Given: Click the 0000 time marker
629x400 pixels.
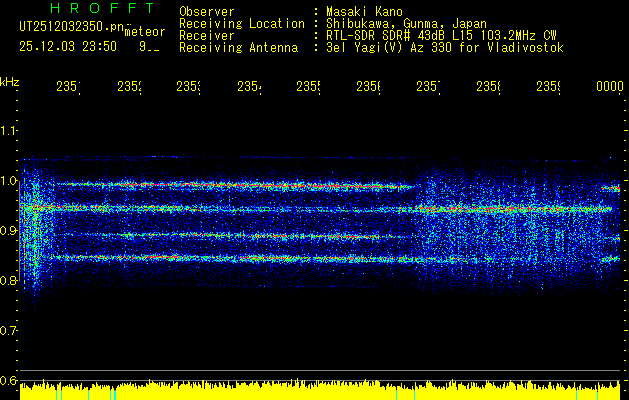Looking at the screenshot, I should (x=609, y=86).
